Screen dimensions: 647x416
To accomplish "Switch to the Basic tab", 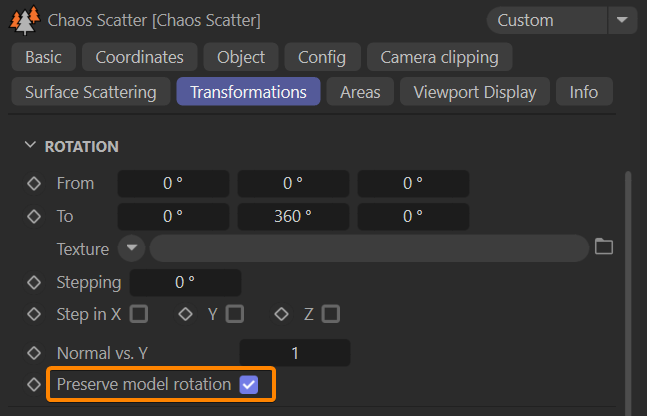I will [43, 57].
